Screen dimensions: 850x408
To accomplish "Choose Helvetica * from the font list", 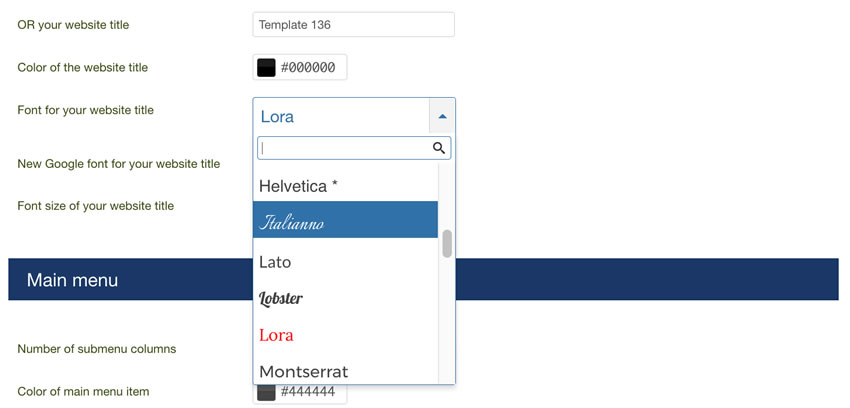I will pyautogui.click(x=345, y=186).
